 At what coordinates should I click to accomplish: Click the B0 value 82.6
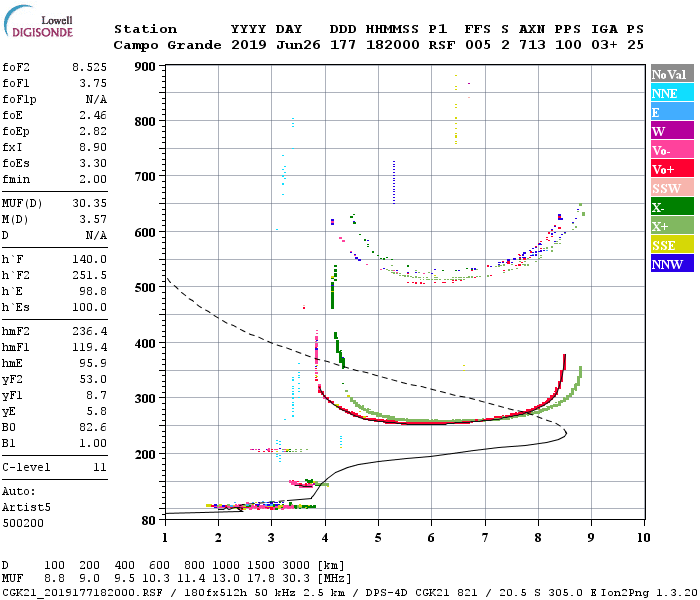tap(93, 428)
